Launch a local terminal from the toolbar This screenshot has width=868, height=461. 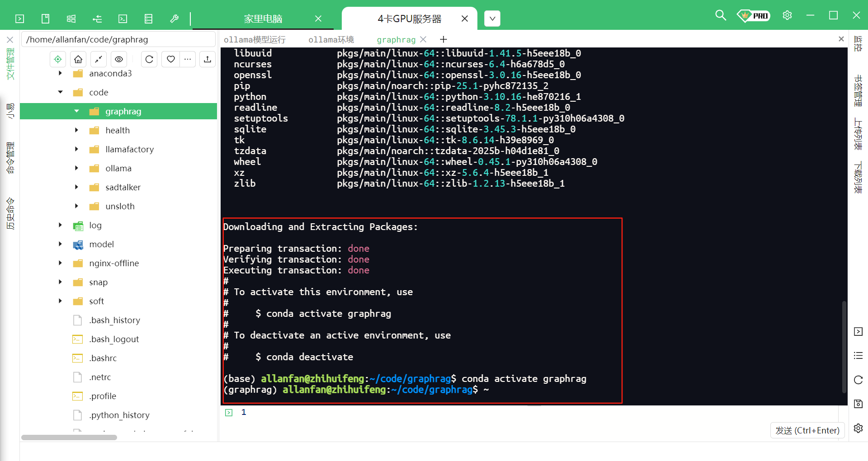point(122,19)
